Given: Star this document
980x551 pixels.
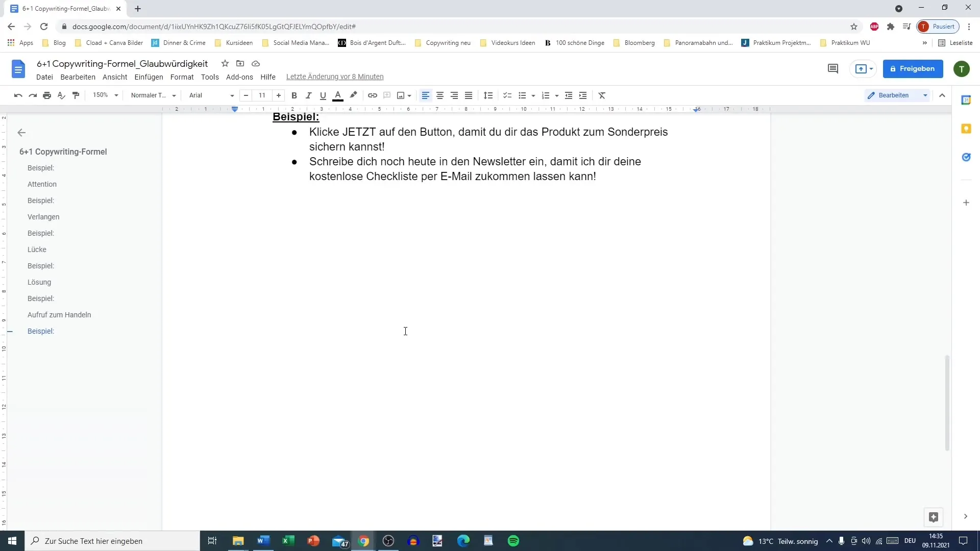Looking at the screenshot, I should pos(225,64).
